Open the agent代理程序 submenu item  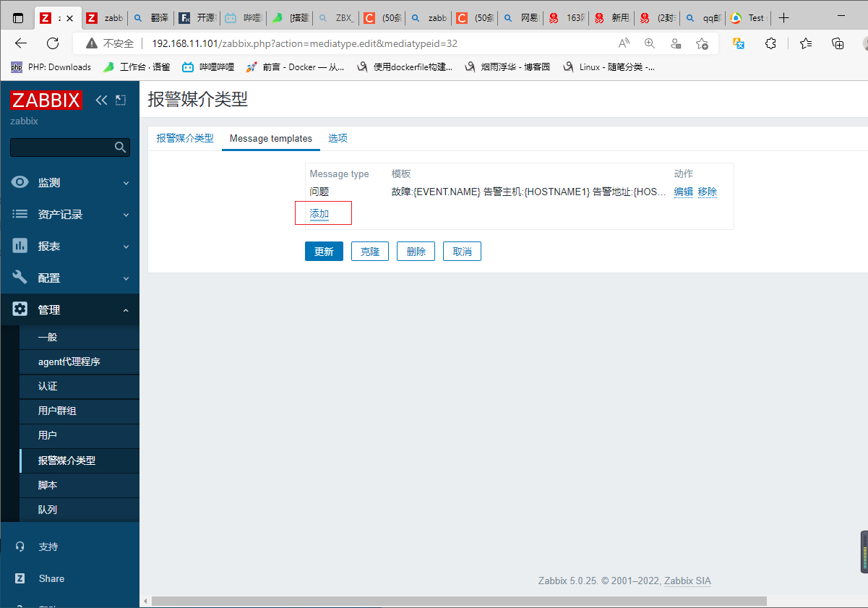(x=80, y=362)
